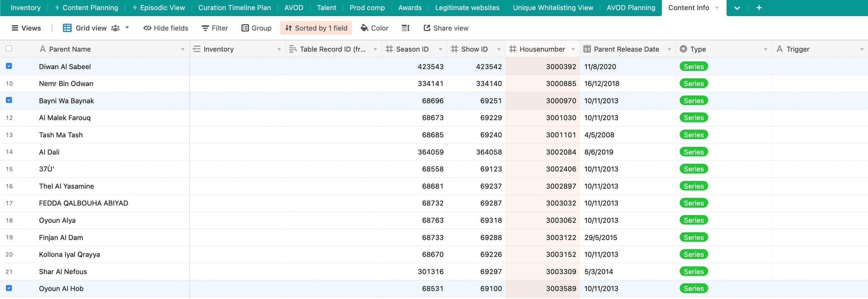Image resolution: width=868 pixels, height=299 pixels.
Task: Click the Trigger text field icon
Action: click(779, 49)
